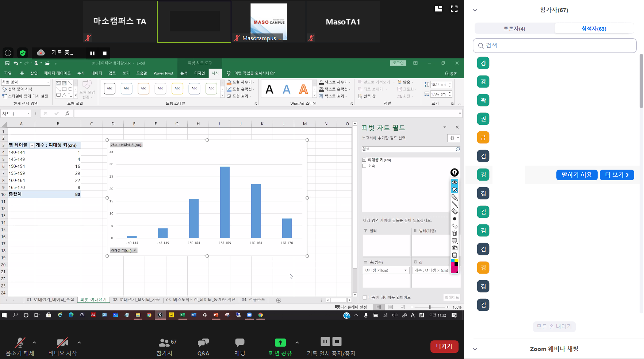The image size is (644, 359).
Task: Switch to the 토론자(4) tab
Action: [x=514, y=28]
